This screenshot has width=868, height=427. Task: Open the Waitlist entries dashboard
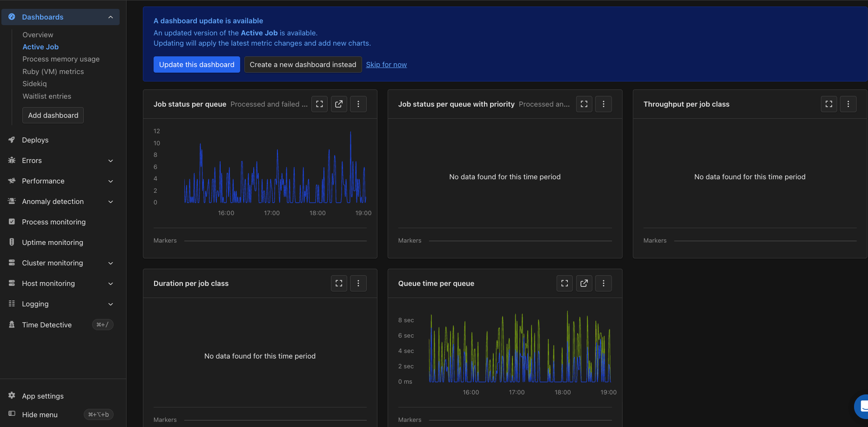tap(47, 96)
